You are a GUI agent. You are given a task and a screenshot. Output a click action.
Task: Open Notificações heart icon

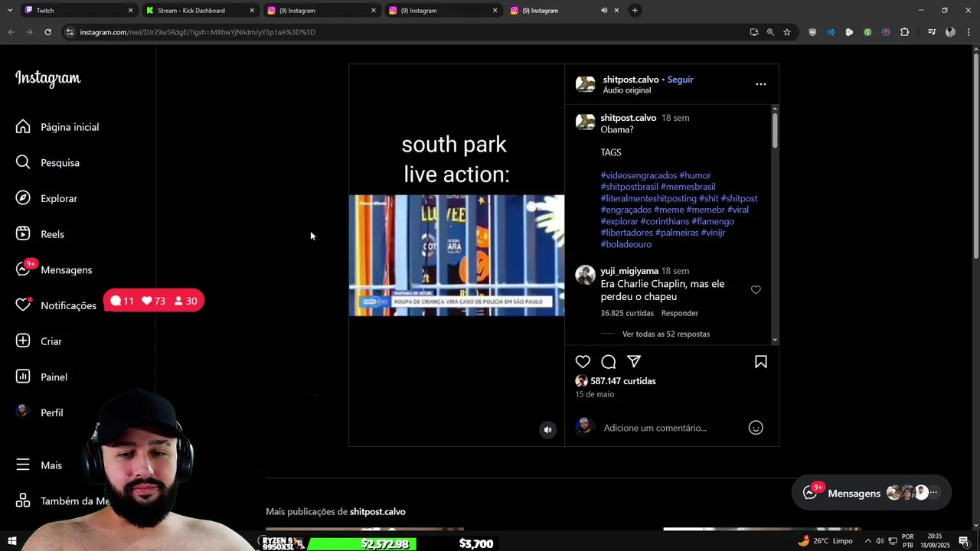[23, 305]
